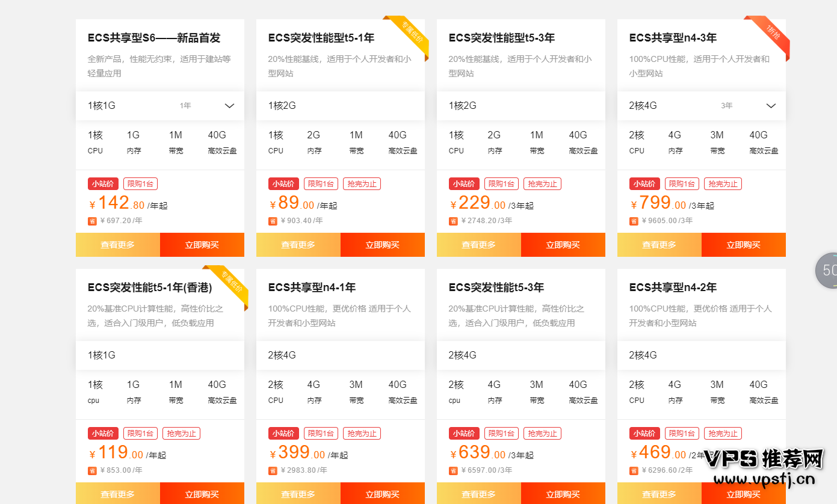
Task: Click 立即购买 on ECS共享型n4-2年 card
Action: click(744, 494)
